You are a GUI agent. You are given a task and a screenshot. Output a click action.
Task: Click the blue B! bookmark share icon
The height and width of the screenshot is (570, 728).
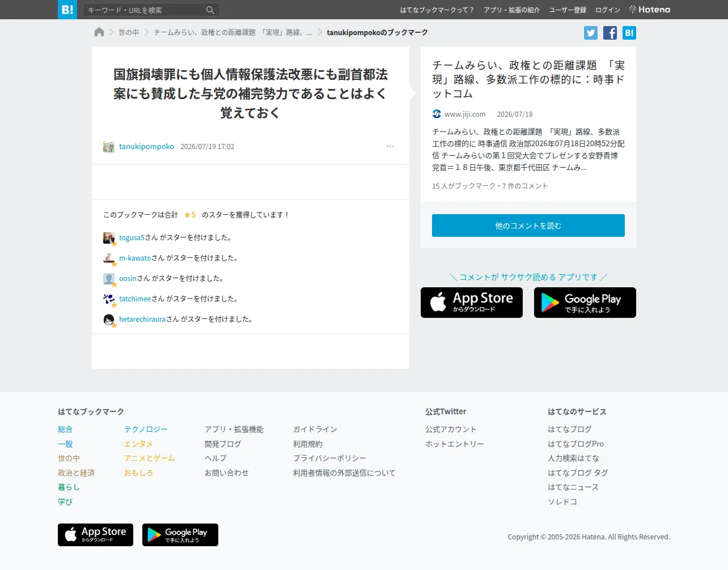pyautogui.click(x=629, y=33)
